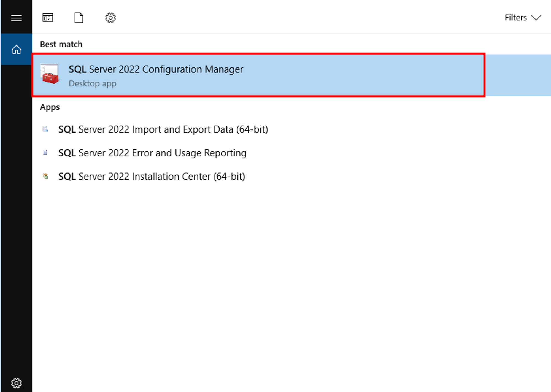Open SQL Server 2022 Configuration Manager result
551x392 pixels.
tap(291, 75)
